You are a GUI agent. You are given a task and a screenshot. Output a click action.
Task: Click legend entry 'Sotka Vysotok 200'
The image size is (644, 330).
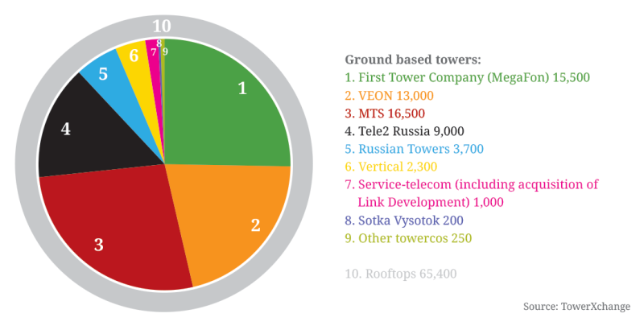404,221
